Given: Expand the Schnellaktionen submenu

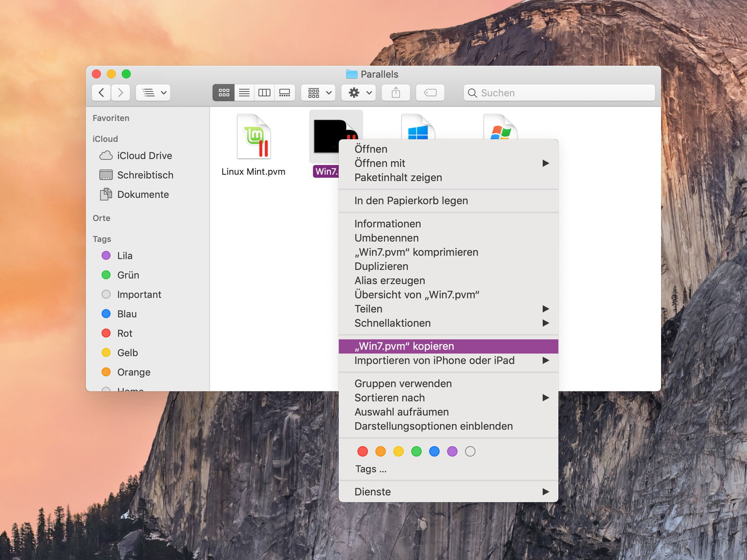Looking at the screenshot, I should click(x=448, y=323).
